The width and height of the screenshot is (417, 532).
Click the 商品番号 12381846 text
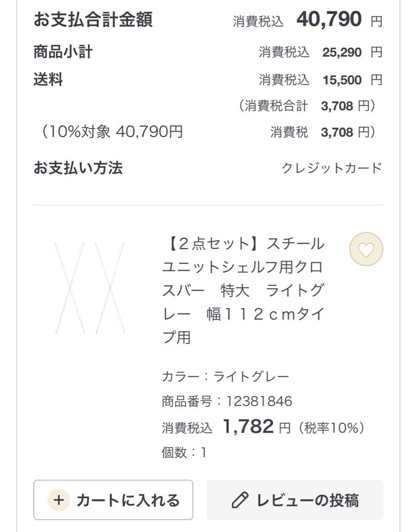click(x=227, y=401)
